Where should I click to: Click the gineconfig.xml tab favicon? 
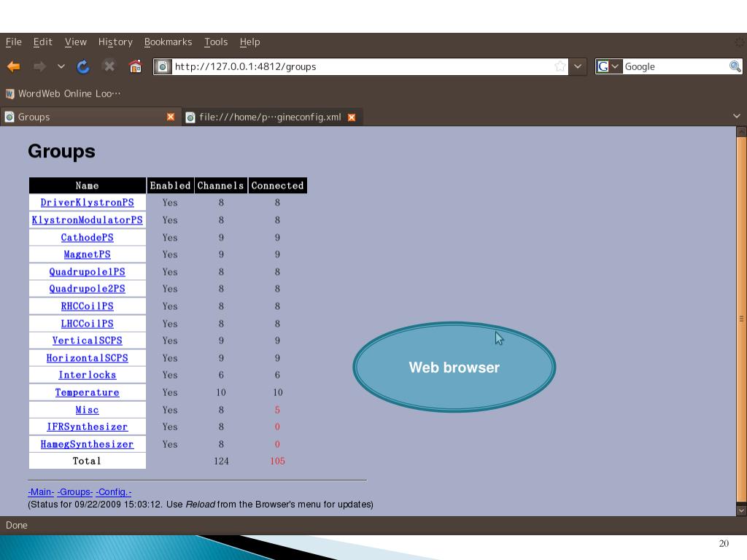coord(190,117)
